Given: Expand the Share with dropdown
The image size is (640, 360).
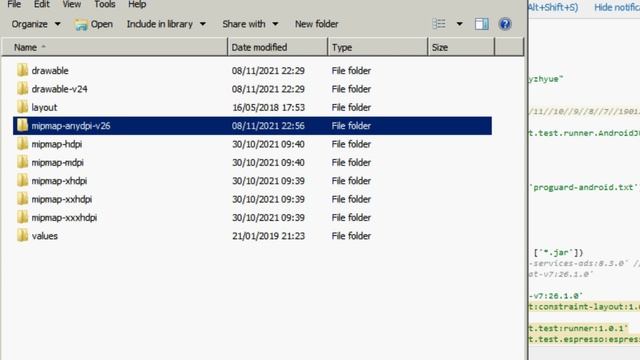Looking at the screenshot, I should pyautogui.click(x=250, y=24).
